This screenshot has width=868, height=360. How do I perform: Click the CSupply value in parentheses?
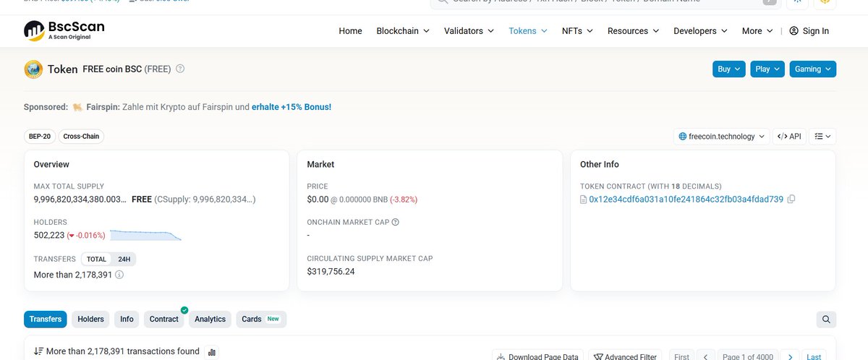click(205, 199)
